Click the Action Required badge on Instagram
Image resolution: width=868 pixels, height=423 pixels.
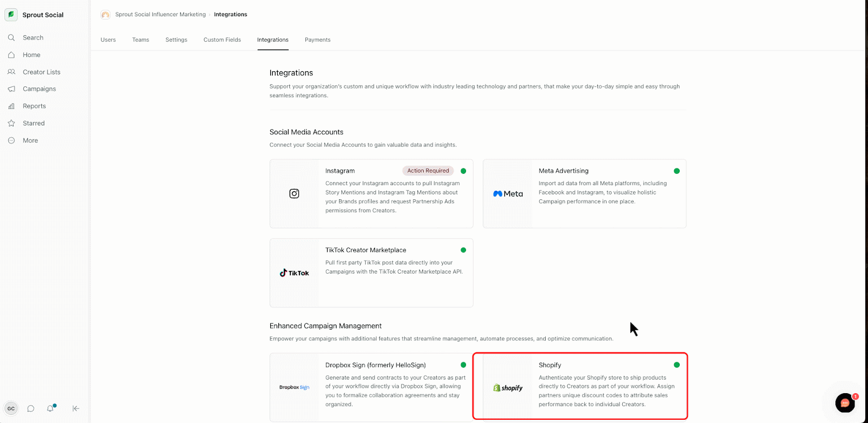pos(428,171)
